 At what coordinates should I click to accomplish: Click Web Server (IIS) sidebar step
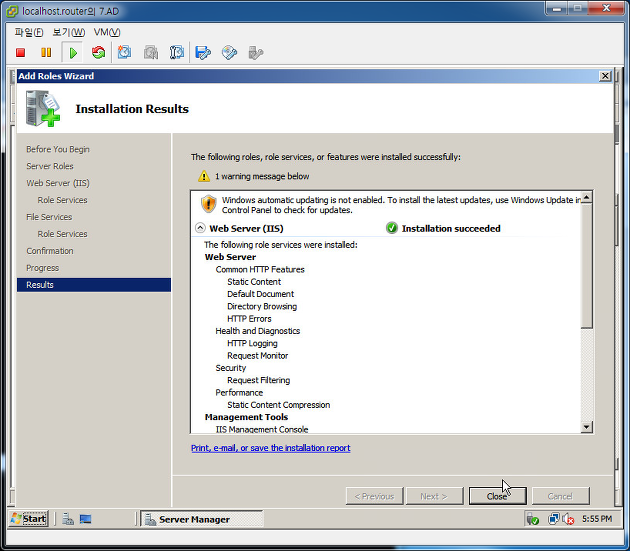tap(58, 183)
